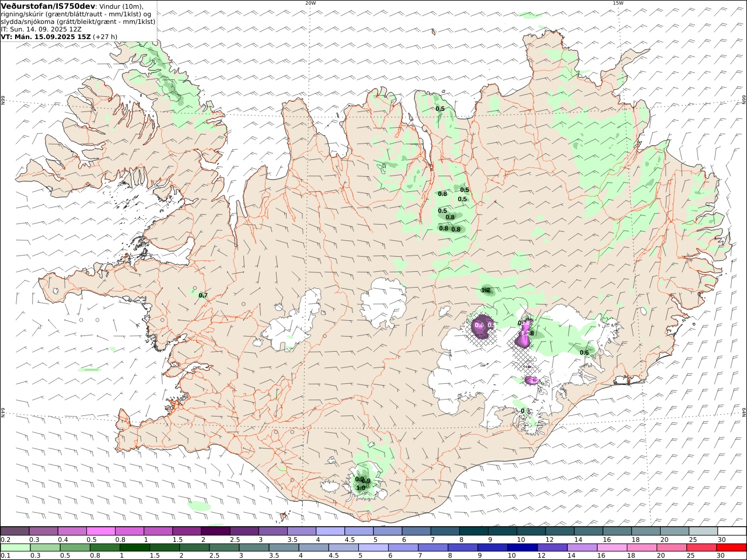The width and height of the screenshot is (747, 560).
Task: Click the "VT: Mán. 15.09.2025 15Z" valid time
Action: coord(46,36)
